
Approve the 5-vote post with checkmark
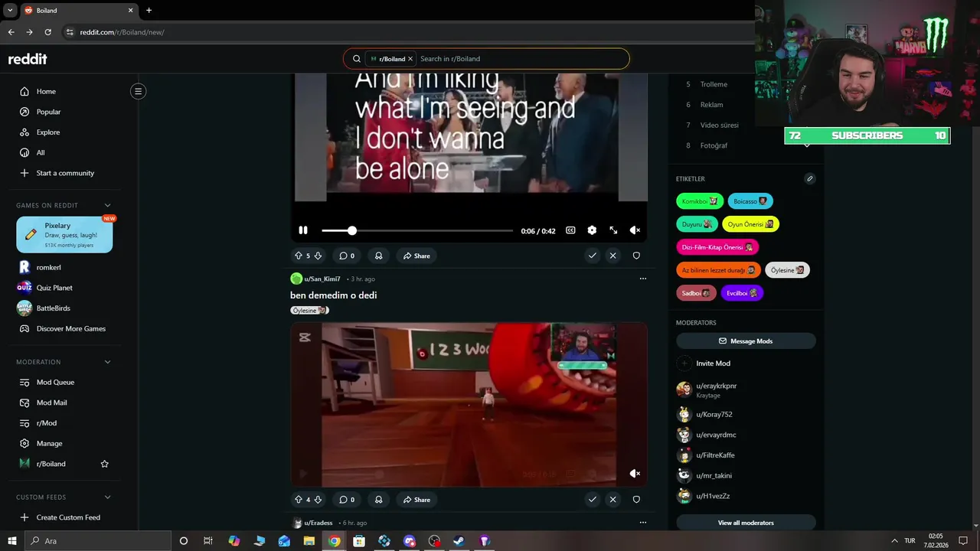point(592,256)
